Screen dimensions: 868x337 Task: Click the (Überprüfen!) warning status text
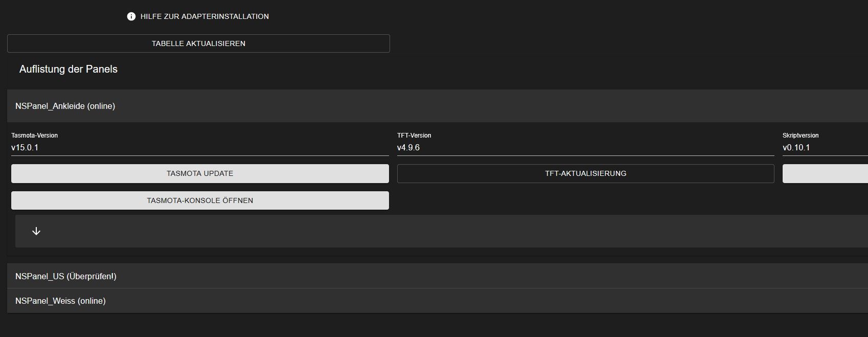pos(92,276)
